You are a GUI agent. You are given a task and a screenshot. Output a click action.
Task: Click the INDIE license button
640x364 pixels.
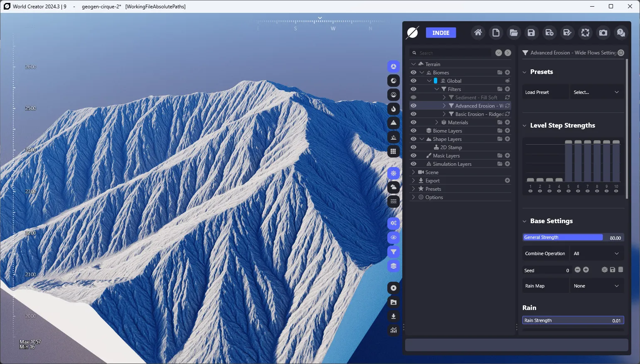(x=441, y=33)
